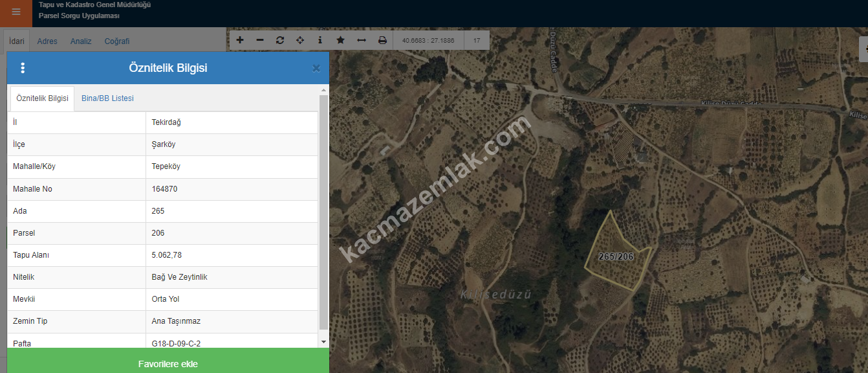Viewport: 868px width, 373px height.
Task: Open the hamburger menu in header
Action: (16, 12)
